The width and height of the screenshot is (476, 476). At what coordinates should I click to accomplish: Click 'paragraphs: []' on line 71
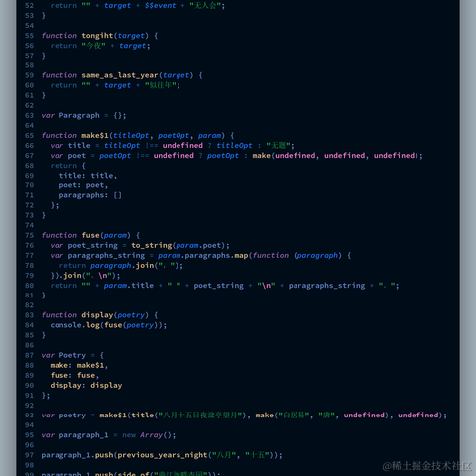(x=90, y=195)
